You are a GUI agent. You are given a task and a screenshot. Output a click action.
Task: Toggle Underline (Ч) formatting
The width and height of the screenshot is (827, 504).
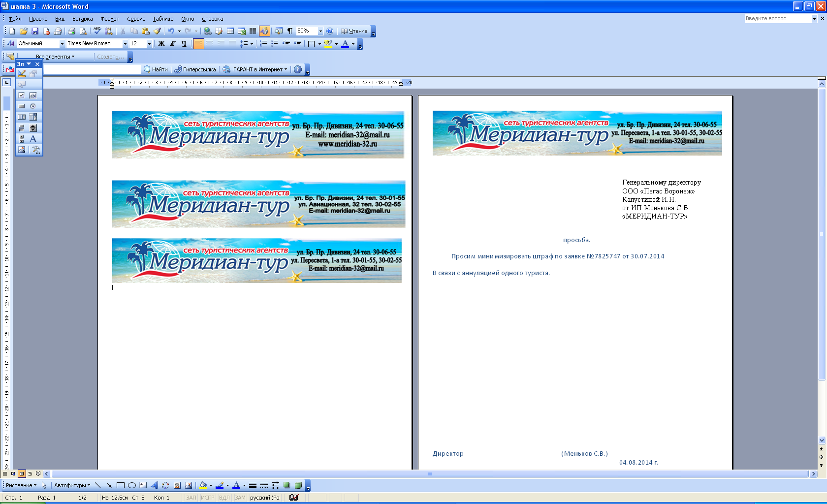click(x=184, y=44)
